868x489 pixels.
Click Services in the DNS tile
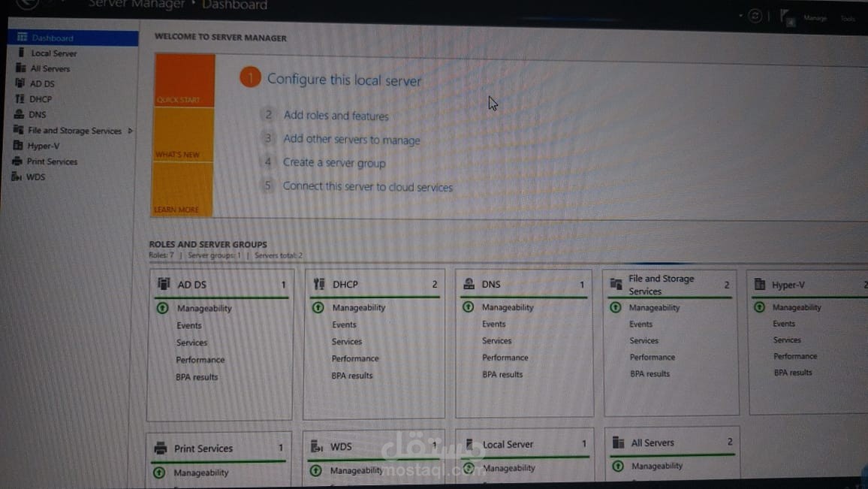[496, 341]
